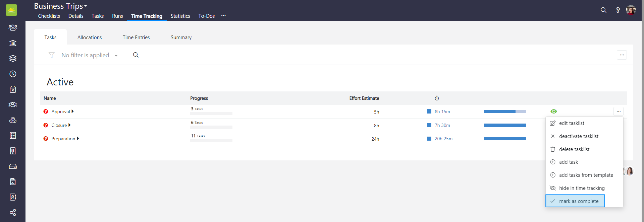Open the stacked layers sidebar icon
The height and width of the screenshot is (222, 644).
(13, 59)
